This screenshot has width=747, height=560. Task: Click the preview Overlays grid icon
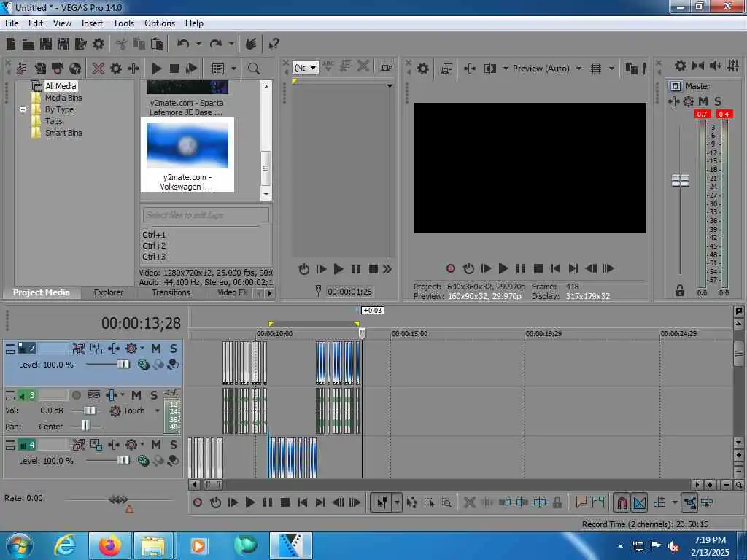click(595, 69)
